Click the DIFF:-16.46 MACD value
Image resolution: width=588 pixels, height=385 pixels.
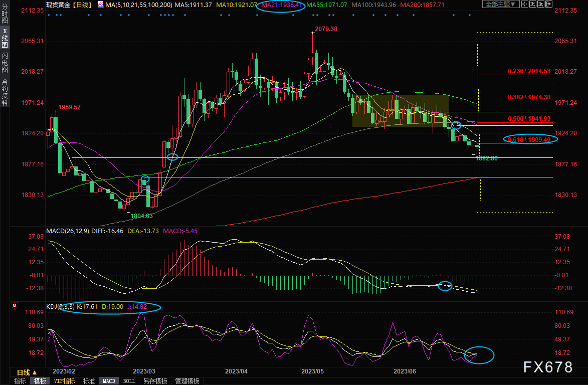pyautogui.click(x=107, y=231)
